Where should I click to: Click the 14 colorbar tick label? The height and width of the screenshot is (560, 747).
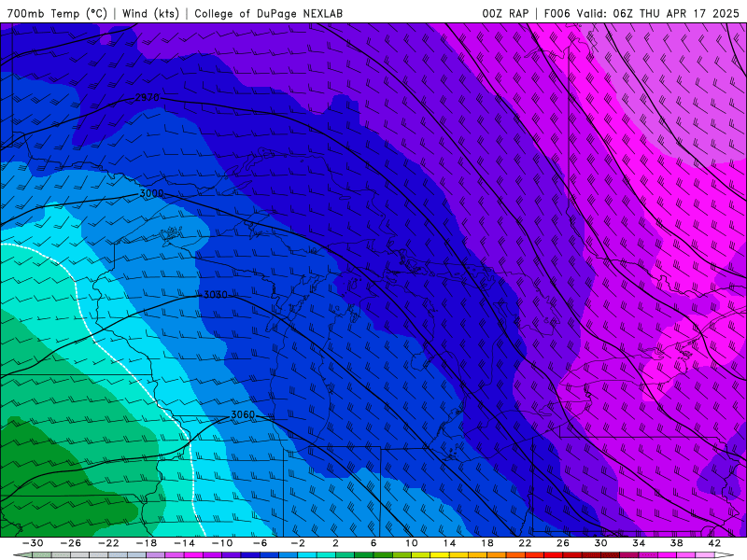coord(449,543)
